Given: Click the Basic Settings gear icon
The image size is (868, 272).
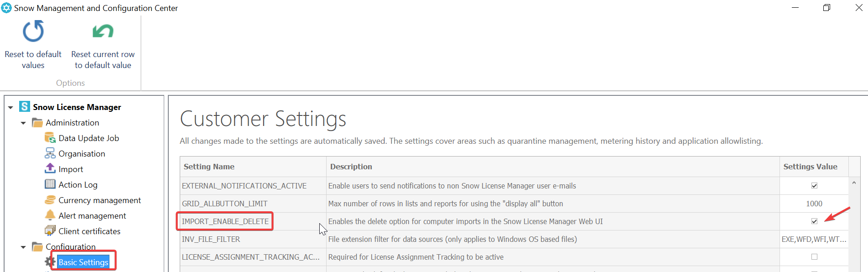Looking at the screenshot, I should coord(50,262).
